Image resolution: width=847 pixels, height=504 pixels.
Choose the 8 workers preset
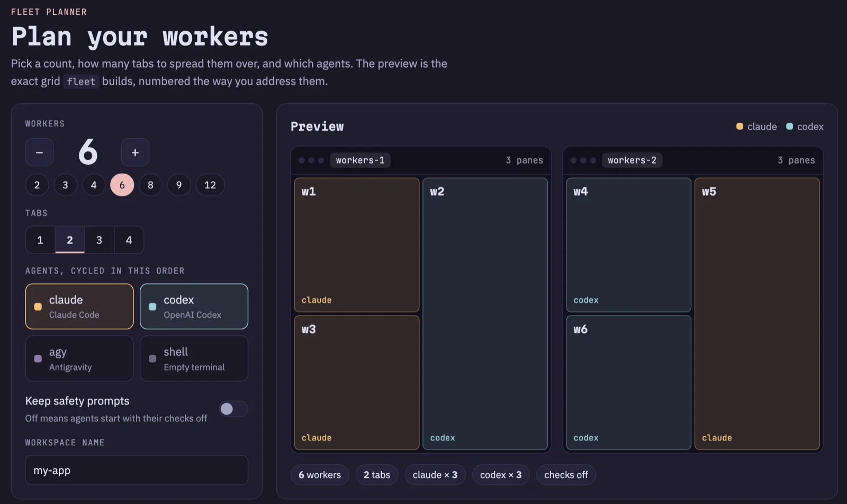click(150, 185)
